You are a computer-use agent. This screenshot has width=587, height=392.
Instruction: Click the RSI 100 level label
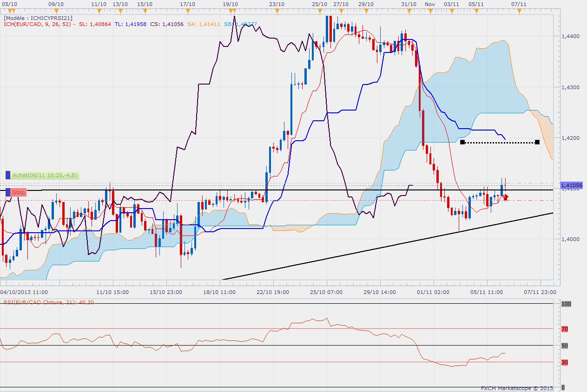click(566, 304)
